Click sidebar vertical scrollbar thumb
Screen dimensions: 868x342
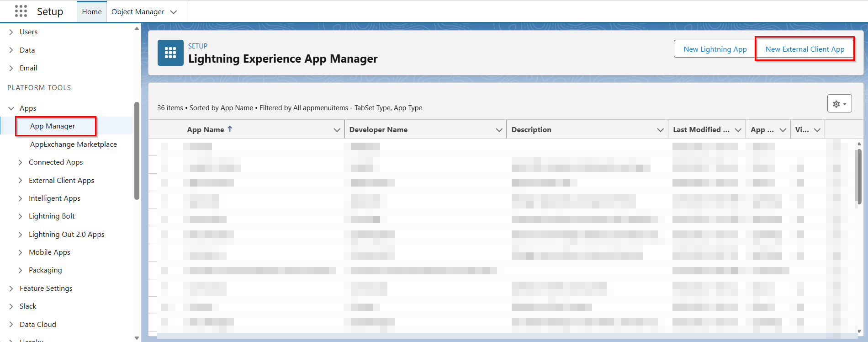click(137, 151)
